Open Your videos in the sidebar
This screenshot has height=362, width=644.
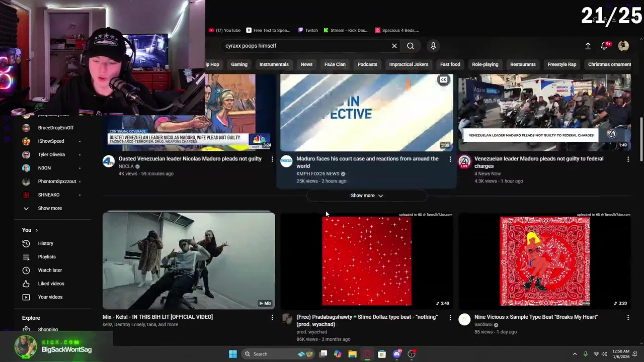[50, 297]
